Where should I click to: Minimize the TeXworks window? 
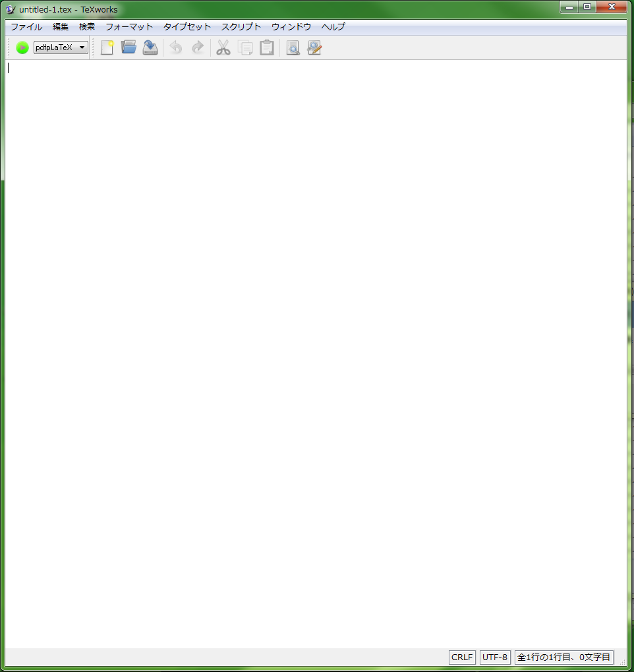pos(569,7)
